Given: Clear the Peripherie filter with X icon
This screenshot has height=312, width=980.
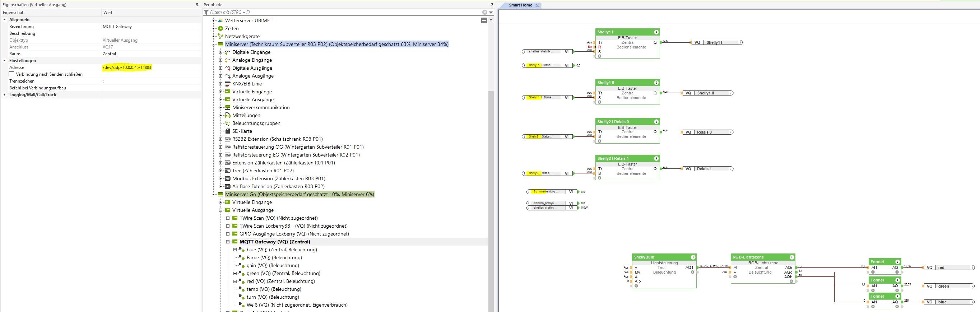Looking at the screenshot, I should (x=485, y=12).
